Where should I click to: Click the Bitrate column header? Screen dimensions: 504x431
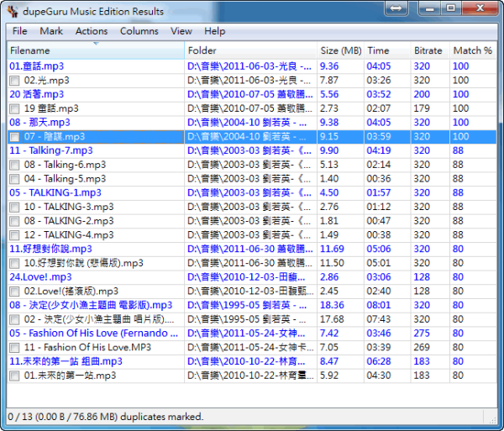pyautogui.click(x=428, y=50)
